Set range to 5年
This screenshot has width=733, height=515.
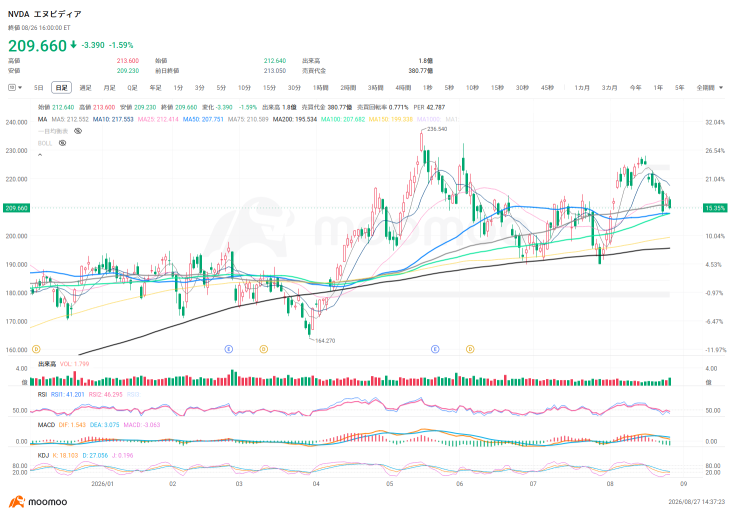[x=680, y=87]
